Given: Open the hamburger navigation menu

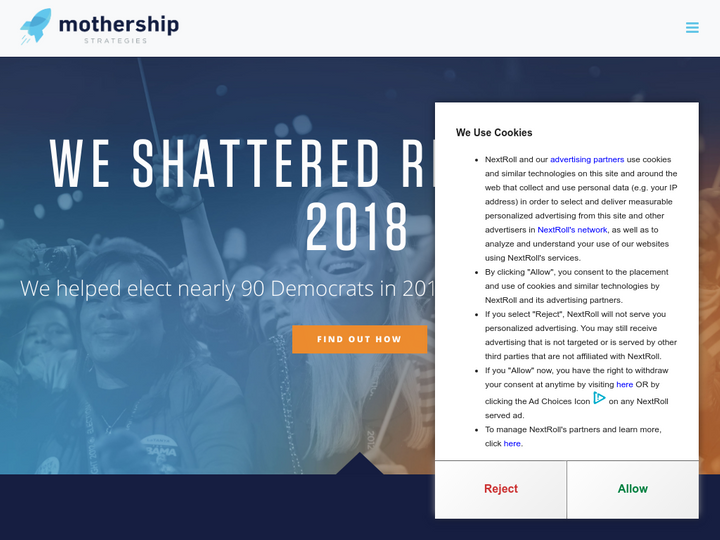Looking at the screenshot, I should point(692,28).
